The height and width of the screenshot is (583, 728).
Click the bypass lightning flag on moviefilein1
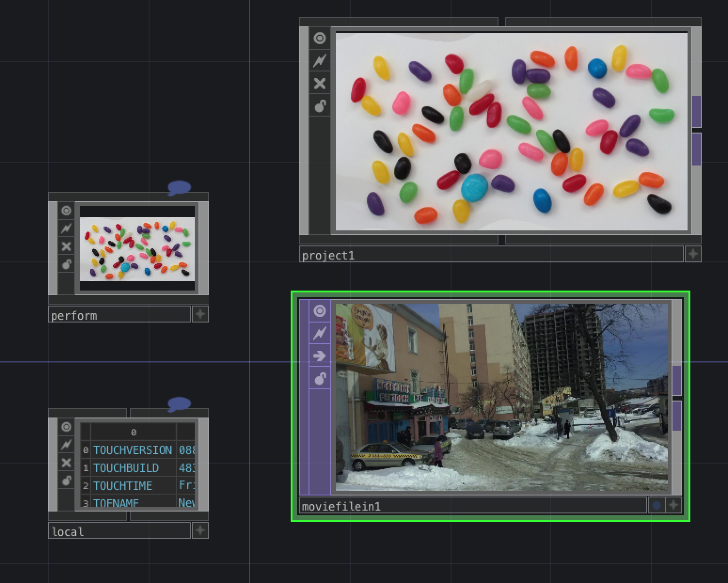coord(320,332)
